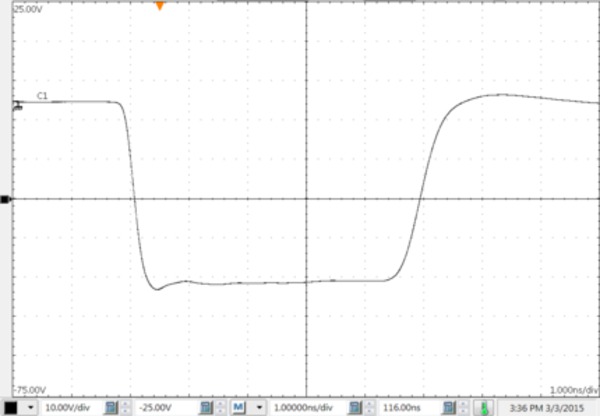Click the stepper arrows next to 116.00ns
This screenshot has height=416, width=600.
click(463, 408)
